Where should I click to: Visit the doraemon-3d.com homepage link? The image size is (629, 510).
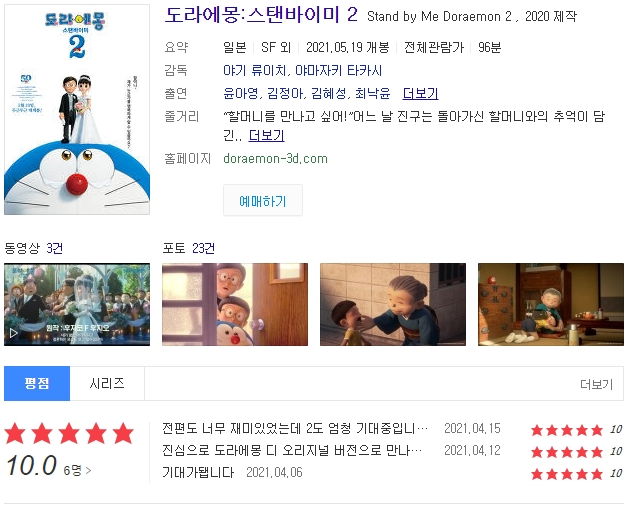pyautogui.click(x=275, y=158)
